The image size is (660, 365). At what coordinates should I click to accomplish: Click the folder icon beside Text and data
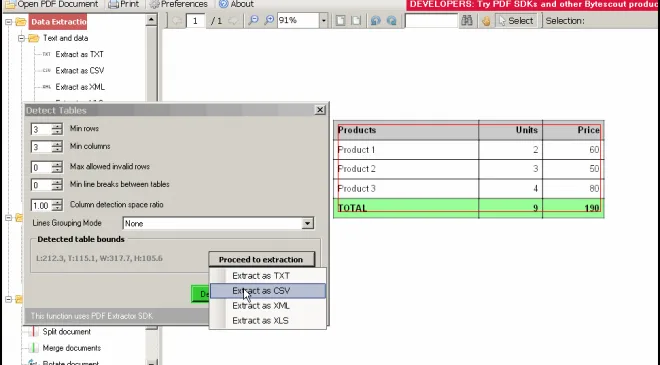34,38
